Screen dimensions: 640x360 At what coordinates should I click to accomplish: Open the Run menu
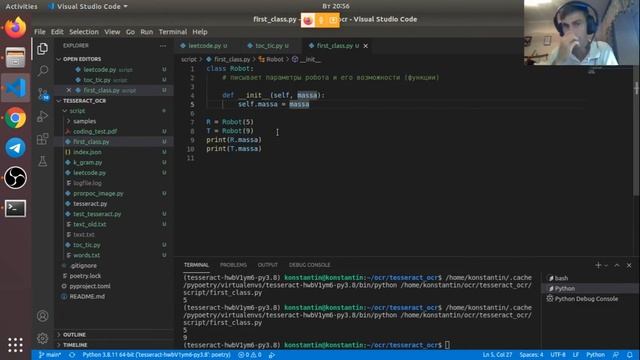click(x=147, y=32)
